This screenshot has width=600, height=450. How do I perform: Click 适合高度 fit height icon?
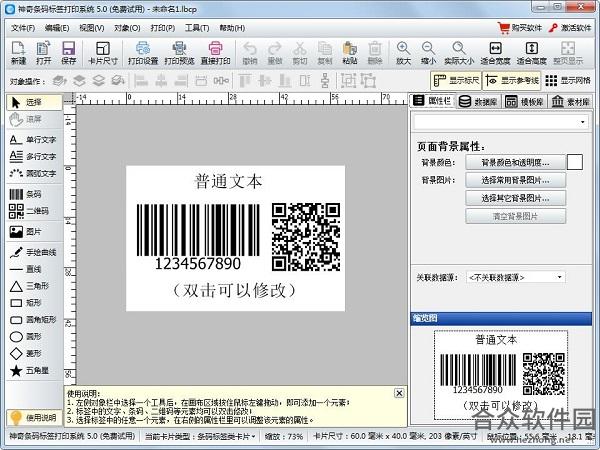point(532,53)
